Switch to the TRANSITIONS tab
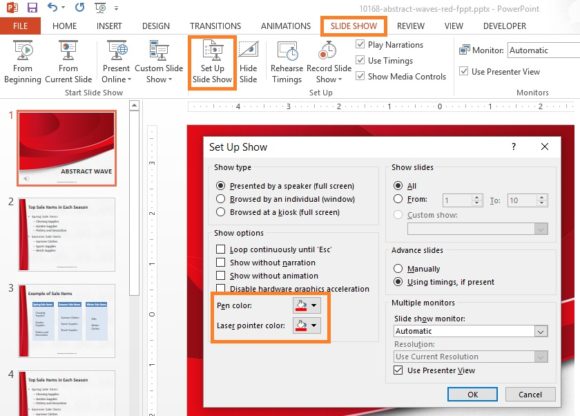Screen dimensions: 580x416 pos(215,26)
